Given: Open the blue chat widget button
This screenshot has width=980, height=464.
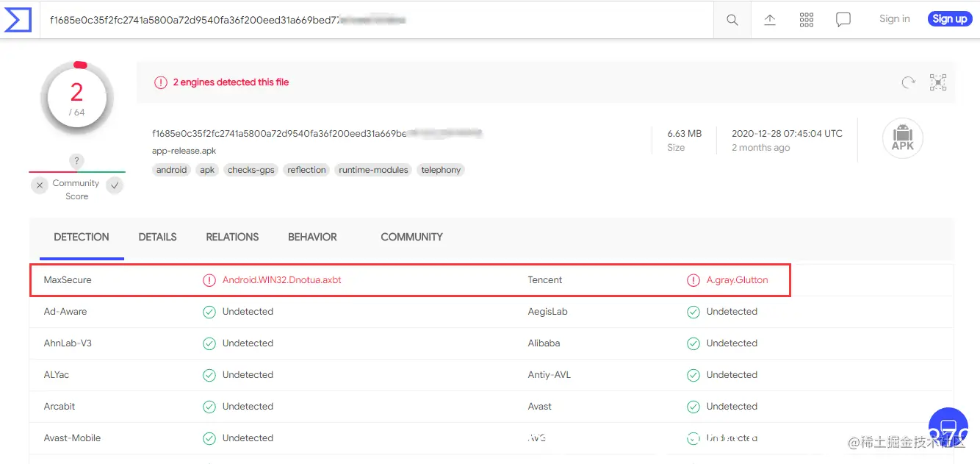Looking at the screenshot, I should tap(948, 427).
